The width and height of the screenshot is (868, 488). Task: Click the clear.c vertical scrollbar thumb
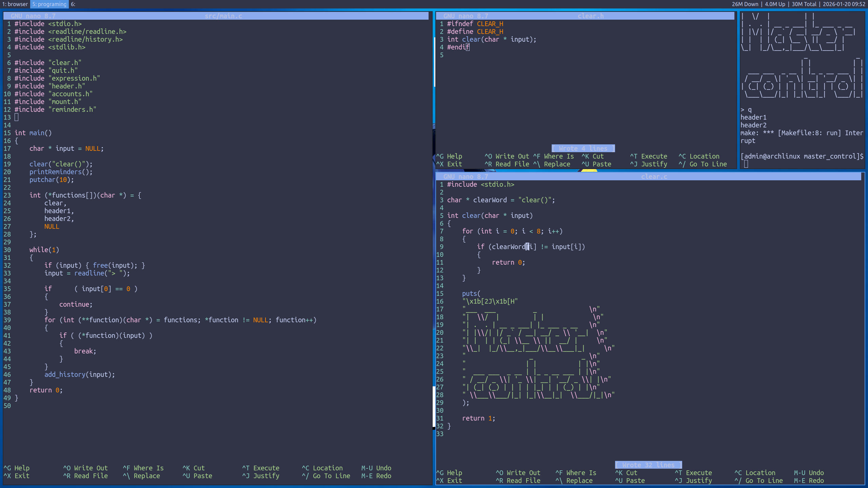click(434, 407)
